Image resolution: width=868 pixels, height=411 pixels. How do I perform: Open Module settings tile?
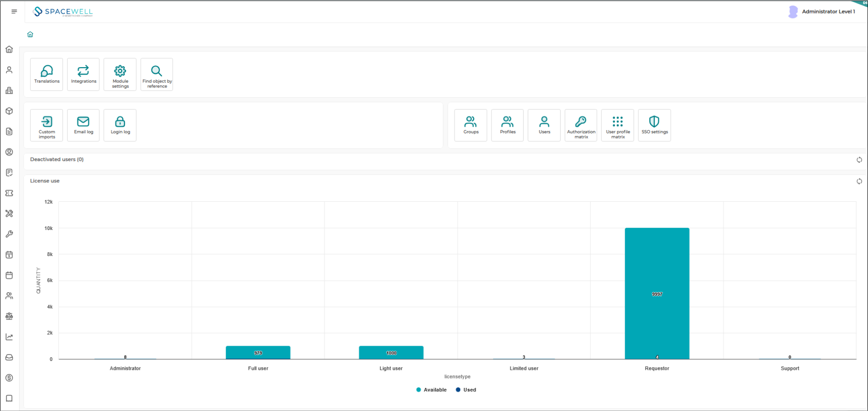point(120,75)
